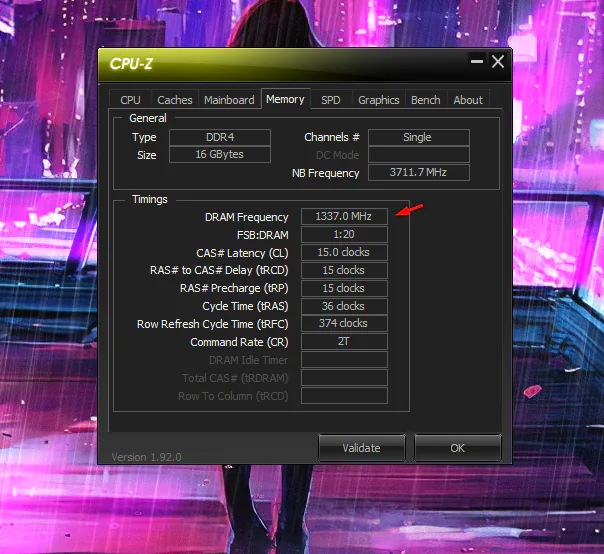
Task: Switch to the Graphics tab
Action: pos(378,100)
